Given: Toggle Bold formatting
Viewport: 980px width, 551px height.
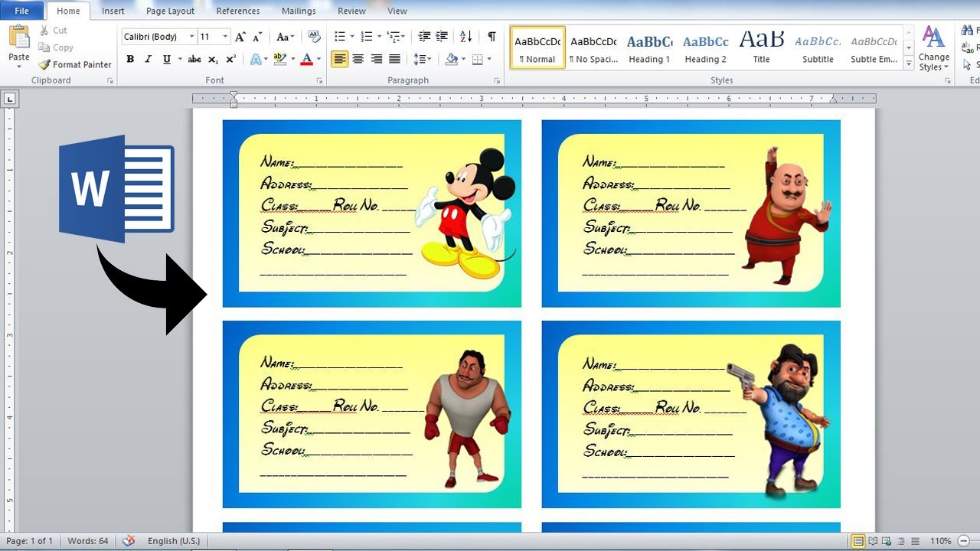Looking at the screenshot, I should [x=130, y=59].
